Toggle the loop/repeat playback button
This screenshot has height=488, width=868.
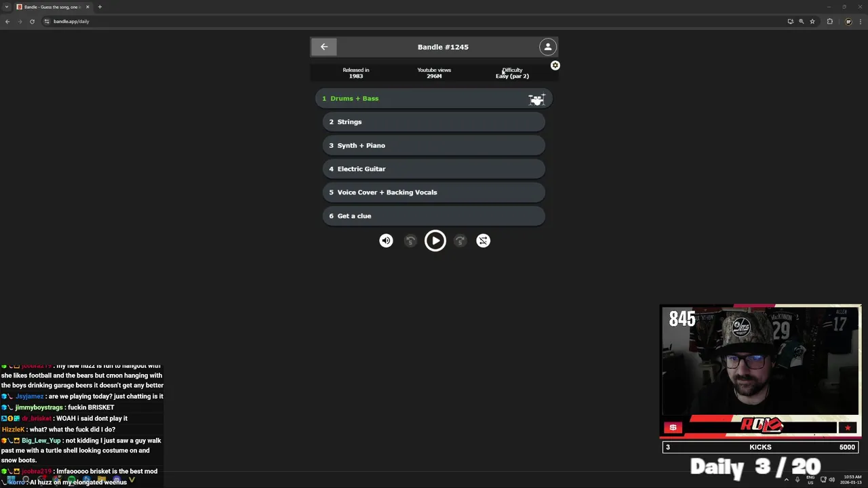point(483,241)
